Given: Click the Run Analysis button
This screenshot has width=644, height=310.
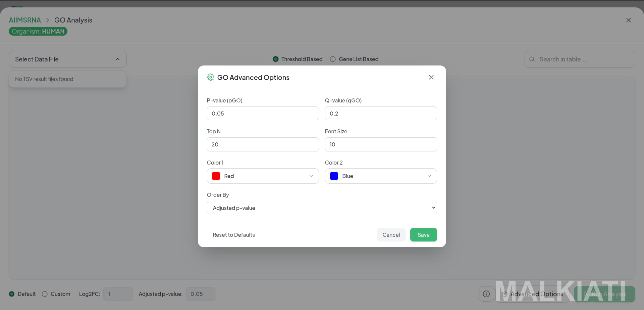Looking at the screenshot, I should [604, 294].
